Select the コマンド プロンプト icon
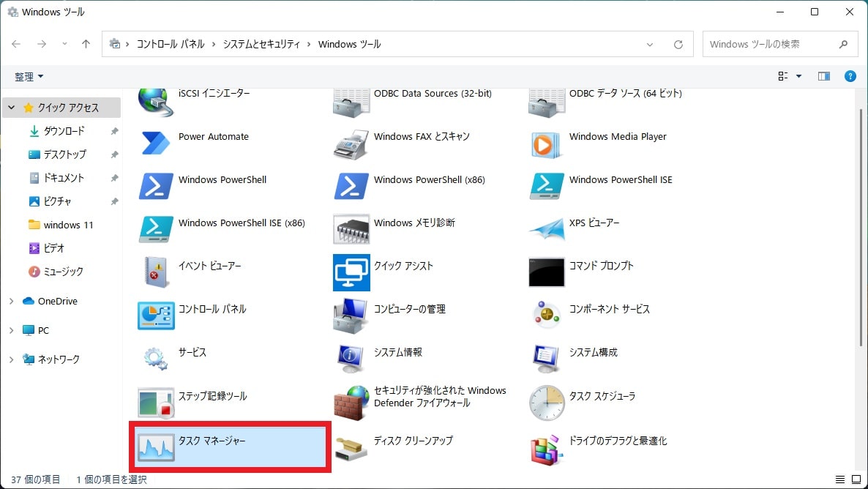 click(x=547, y=272)
